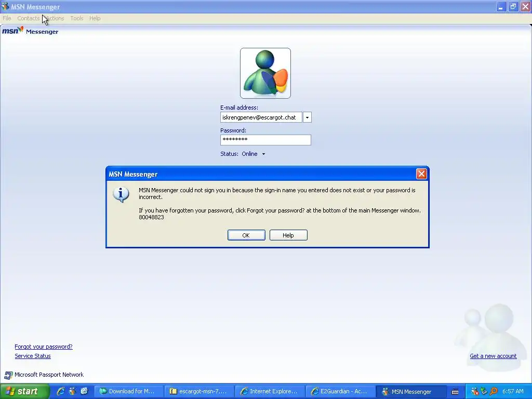The image size is (532, 399).
Task: Restore down the MSN Messenger window
Action: 513,7
